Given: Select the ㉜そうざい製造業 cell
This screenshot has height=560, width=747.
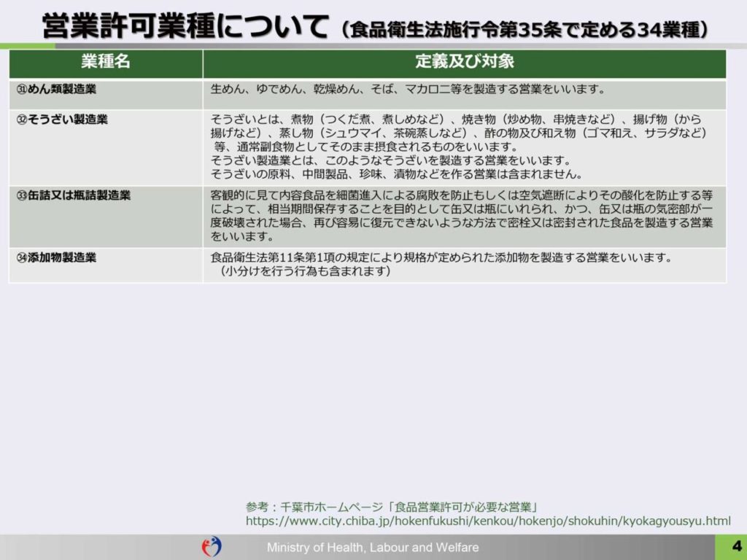Looking at the screenshot, I should (x=106, y=147).
